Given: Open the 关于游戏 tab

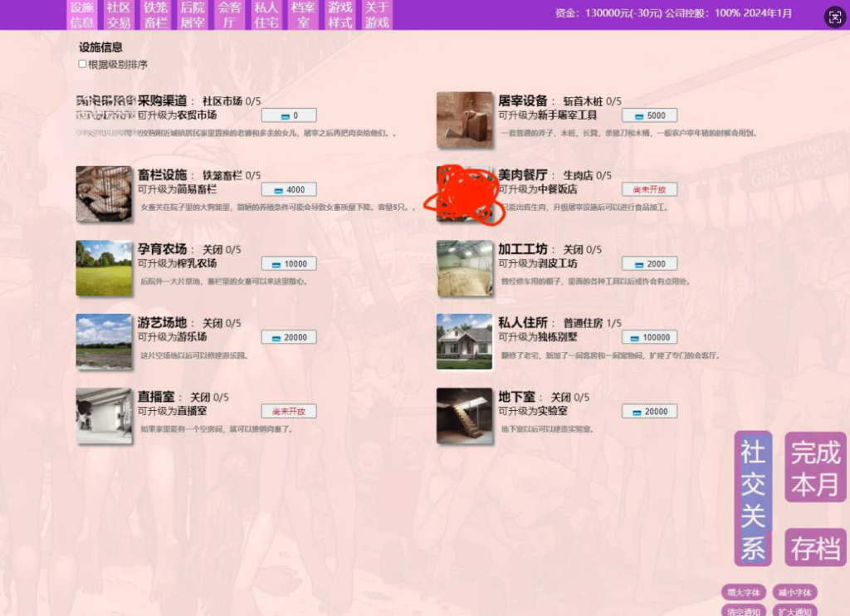Looking at the screenshot, I should (x=377, y=15).
